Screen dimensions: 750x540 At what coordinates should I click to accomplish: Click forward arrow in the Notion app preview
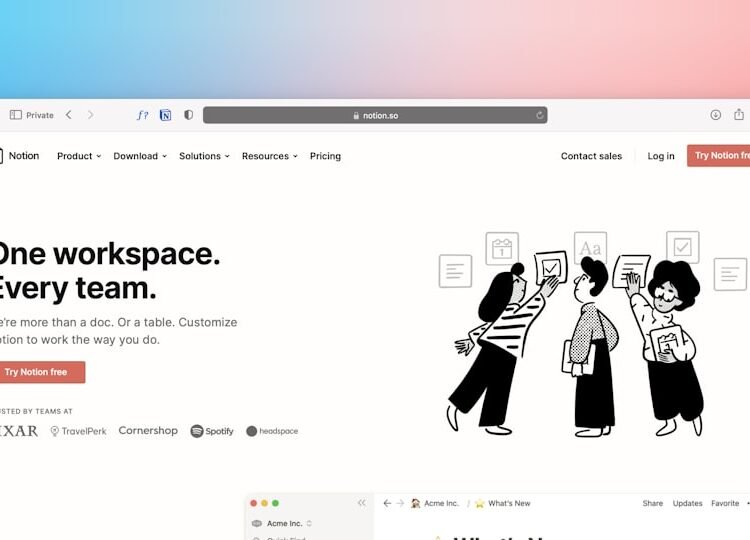click(x=400, y=503)
